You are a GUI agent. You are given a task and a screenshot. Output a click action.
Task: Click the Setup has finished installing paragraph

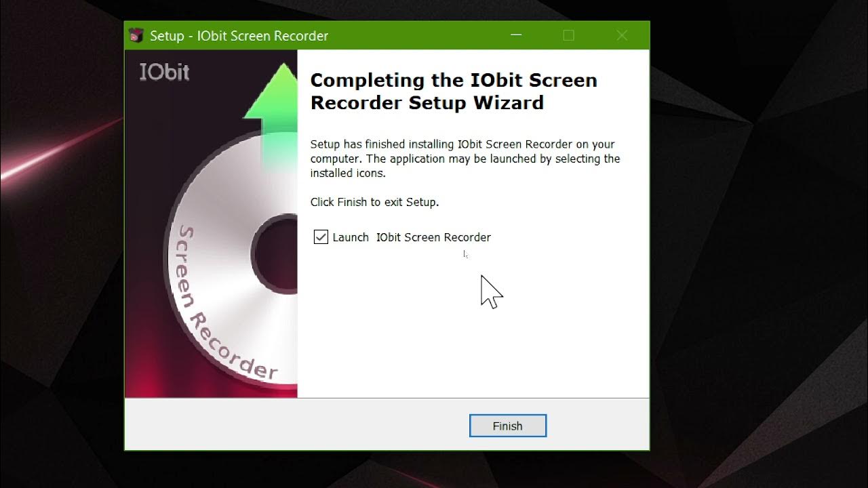465,159
